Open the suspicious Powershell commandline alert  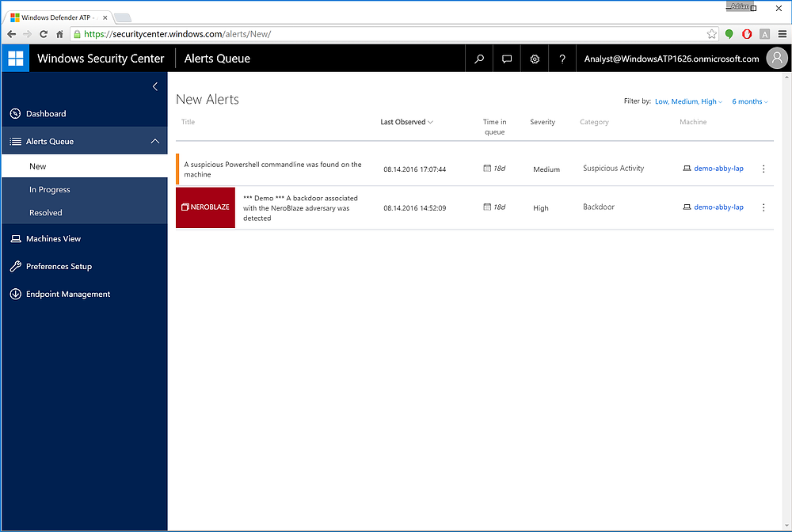point(272,169)
